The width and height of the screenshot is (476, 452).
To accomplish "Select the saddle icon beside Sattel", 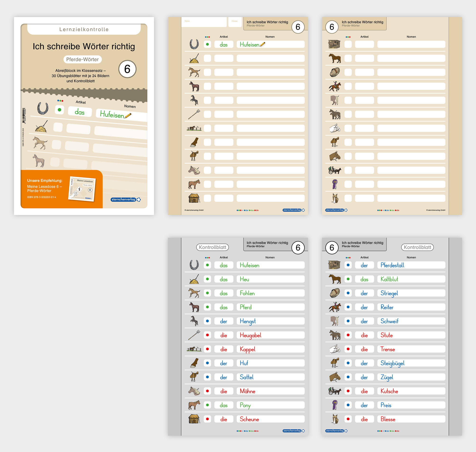I will tap(194, 377).
